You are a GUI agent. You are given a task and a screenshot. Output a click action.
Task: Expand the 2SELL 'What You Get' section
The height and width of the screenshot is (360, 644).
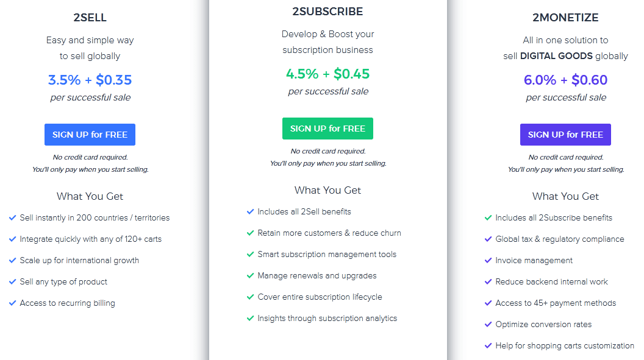(x=90, y=196)
